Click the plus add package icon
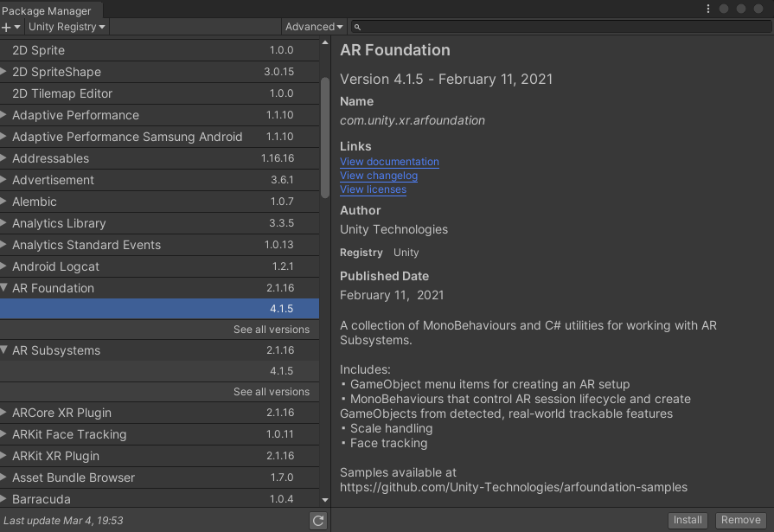This screenshot has width=774, height=532. point(7,28)
